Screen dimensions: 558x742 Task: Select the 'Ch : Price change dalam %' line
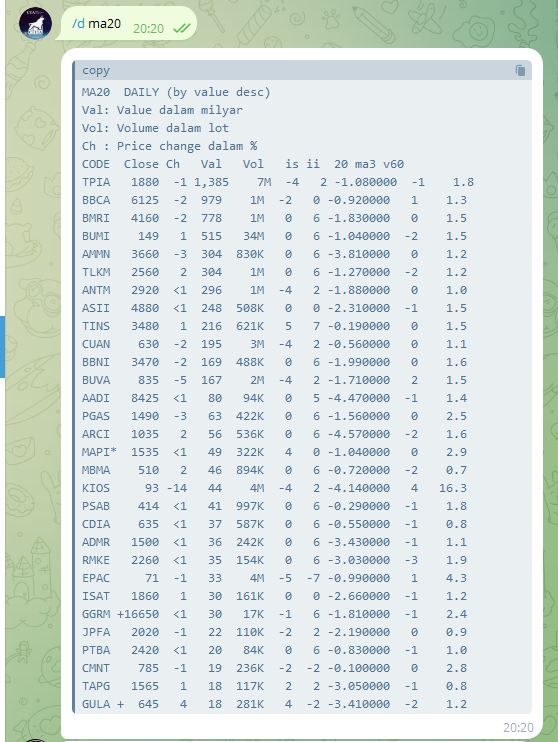pyautogui.click(x=169, y=146)
